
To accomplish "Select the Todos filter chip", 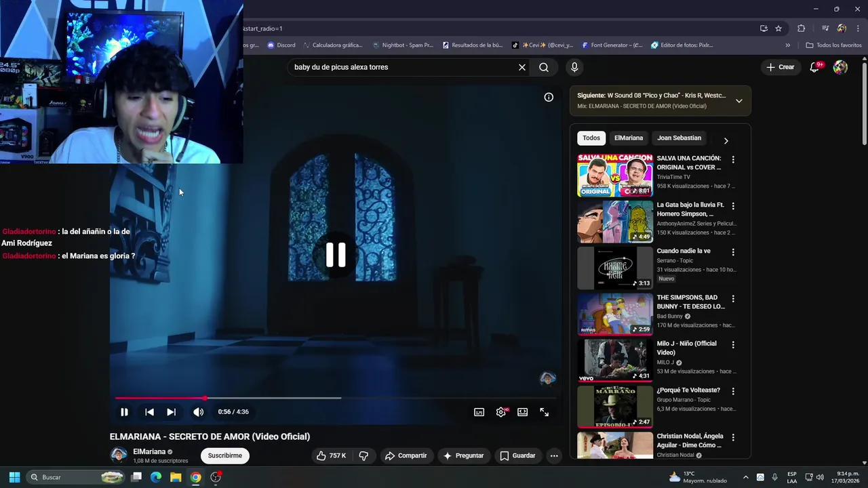I will coord(591,138).
